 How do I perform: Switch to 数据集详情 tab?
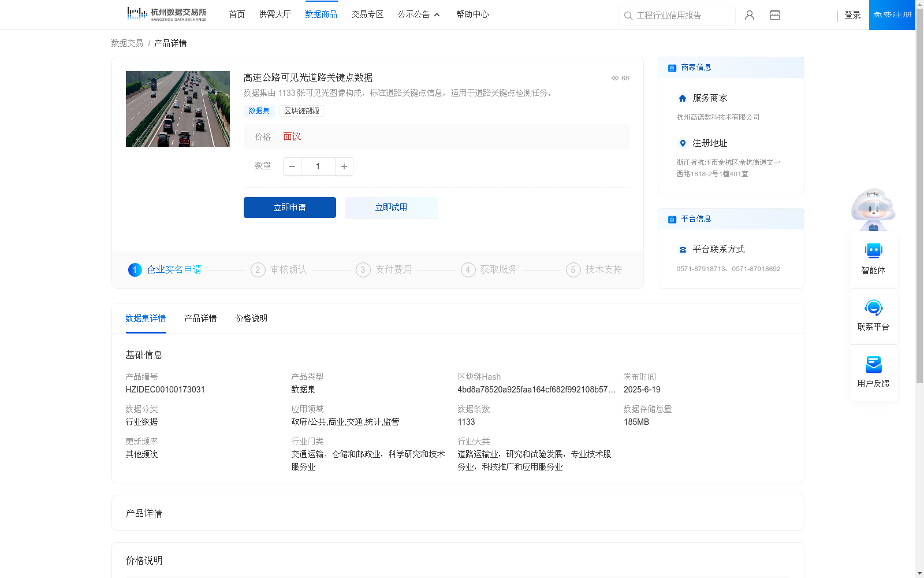click(146, 318)
